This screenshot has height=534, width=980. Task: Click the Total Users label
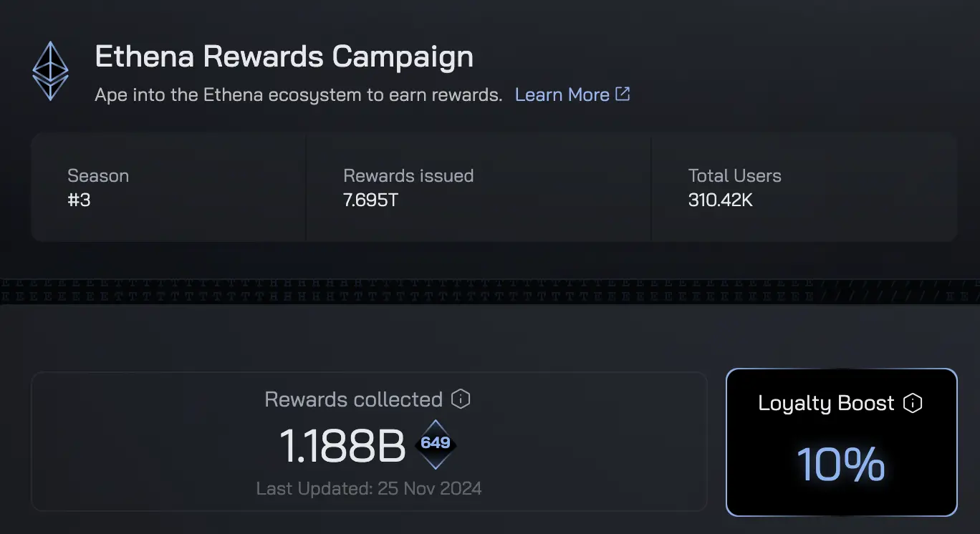[x=734, y=176]
